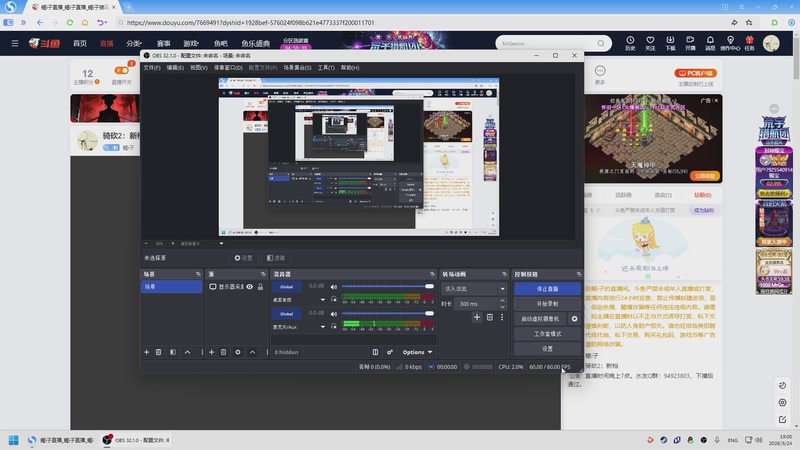This screenshot has height=450, width=800.
Task: Open the 分类 dropdown in the Douyu nav bar
Action: [x=134, y=43]
